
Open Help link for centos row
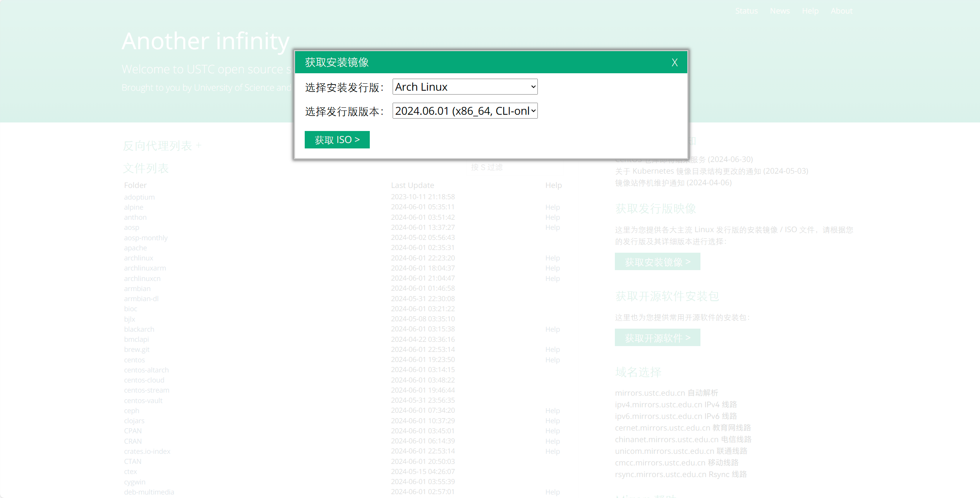coord(553,360)
